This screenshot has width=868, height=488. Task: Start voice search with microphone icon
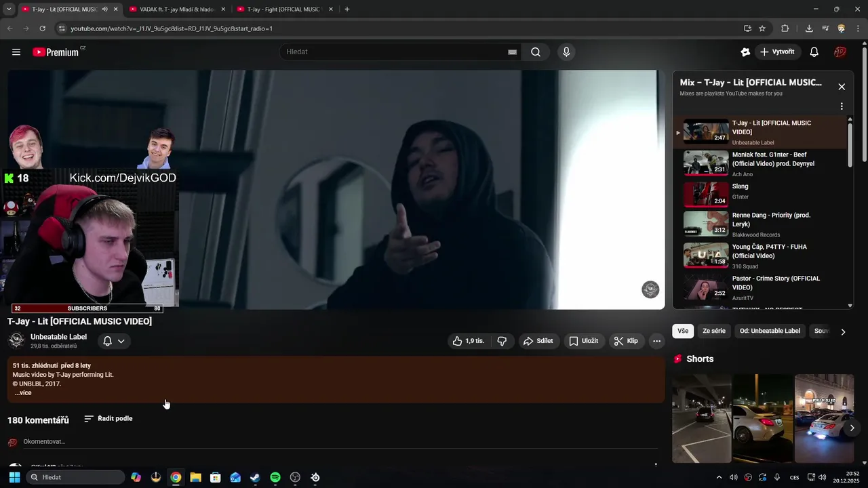tap(566, 52)
